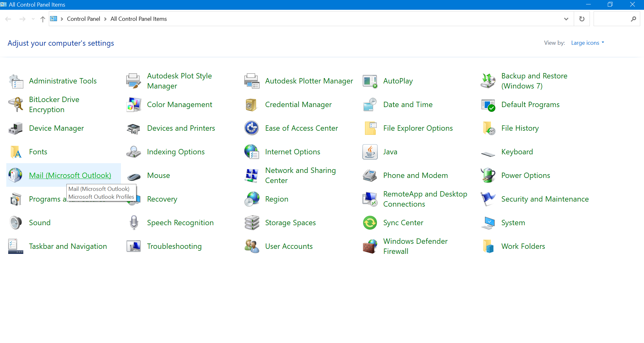Open the Security and Maintenance link
This screenshot has width=644, height=343.
pyautogui.click(x=545, y=199)
